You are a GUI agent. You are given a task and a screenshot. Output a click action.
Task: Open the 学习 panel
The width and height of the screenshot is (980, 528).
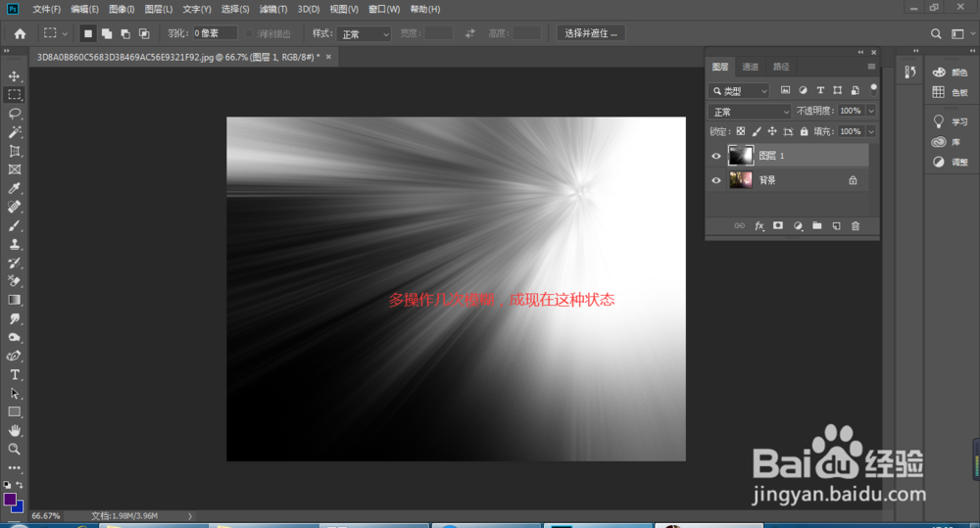950,121
